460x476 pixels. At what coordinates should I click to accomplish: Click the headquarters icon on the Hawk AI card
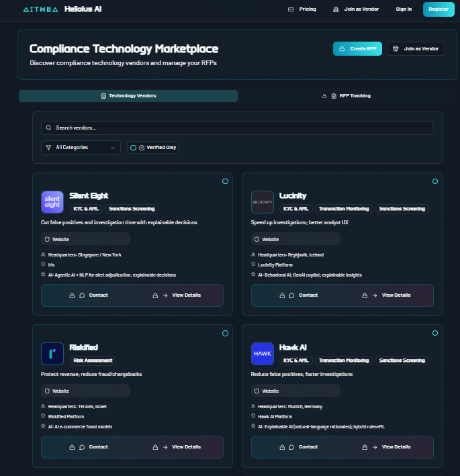tap(253, 406)
